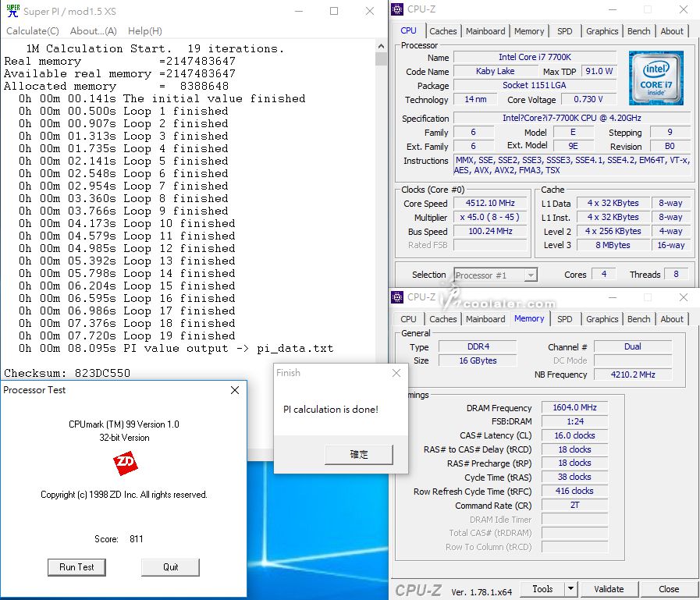Switch to CPU tab in lower CPU-Z window
Image resolution: width=700 pixels, height=600 pixels.
[408, 319]
